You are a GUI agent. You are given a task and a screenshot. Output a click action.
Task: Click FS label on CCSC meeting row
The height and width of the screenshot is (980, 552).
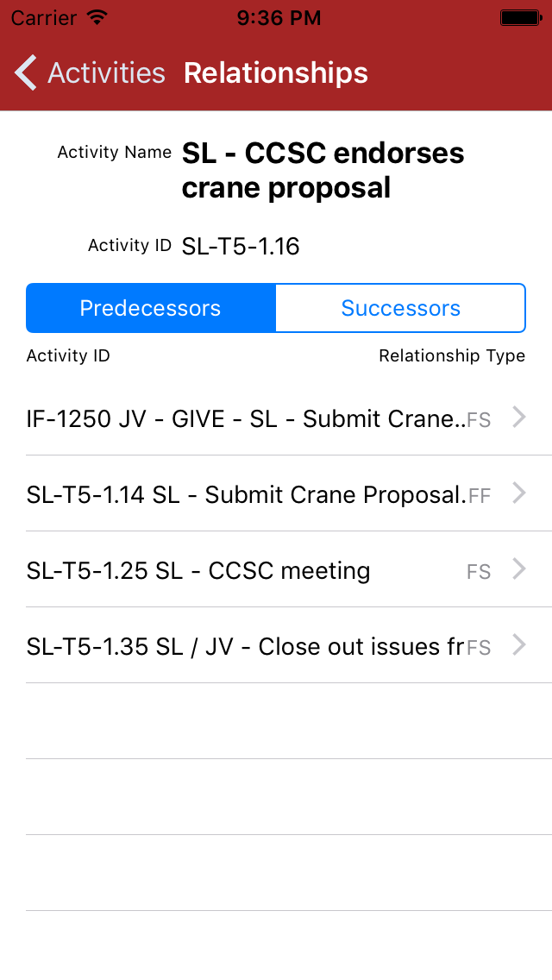click(x=479, y=571)
